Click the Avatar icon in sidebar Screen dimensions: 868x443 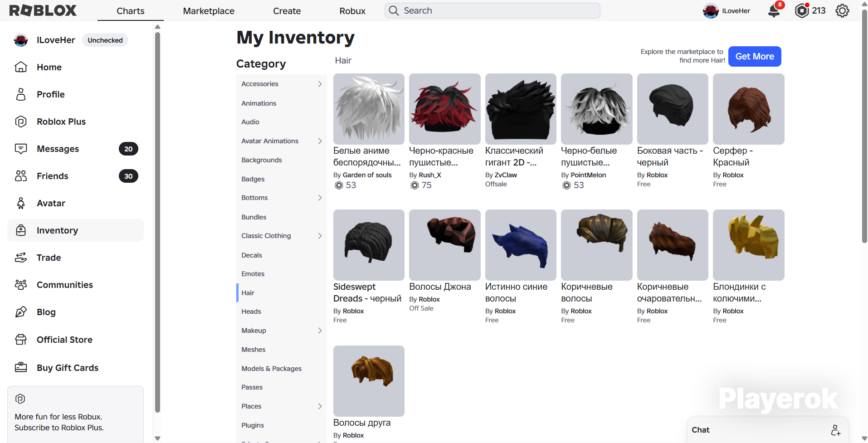(x=21, y=203)
